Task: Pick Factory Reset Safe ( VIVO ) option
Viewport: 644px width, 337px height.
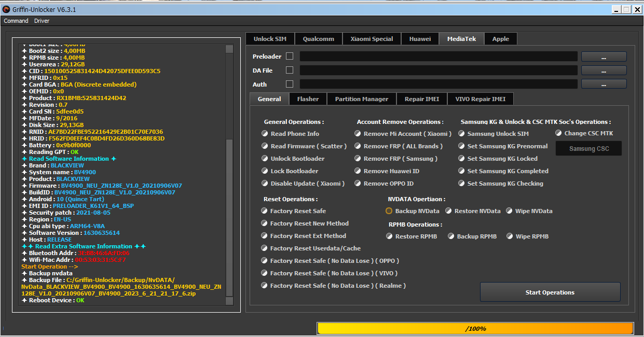Action: tap(330, 273)
